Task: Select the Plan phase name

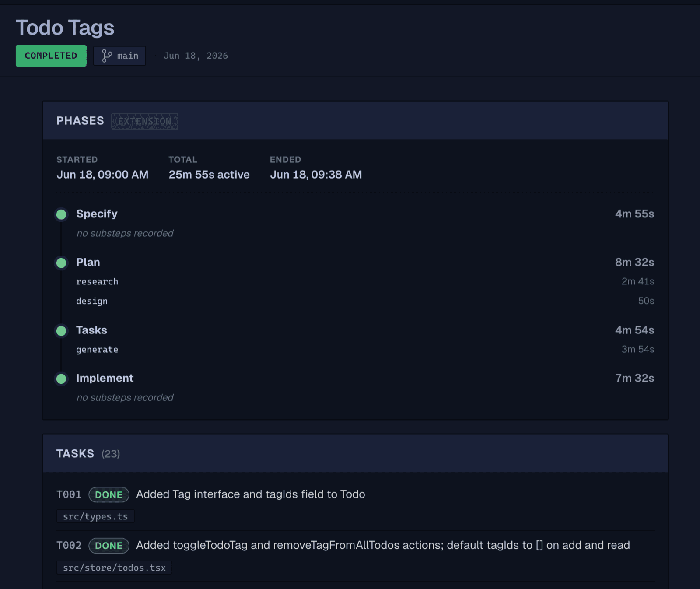Action: [x=88, y=263]
